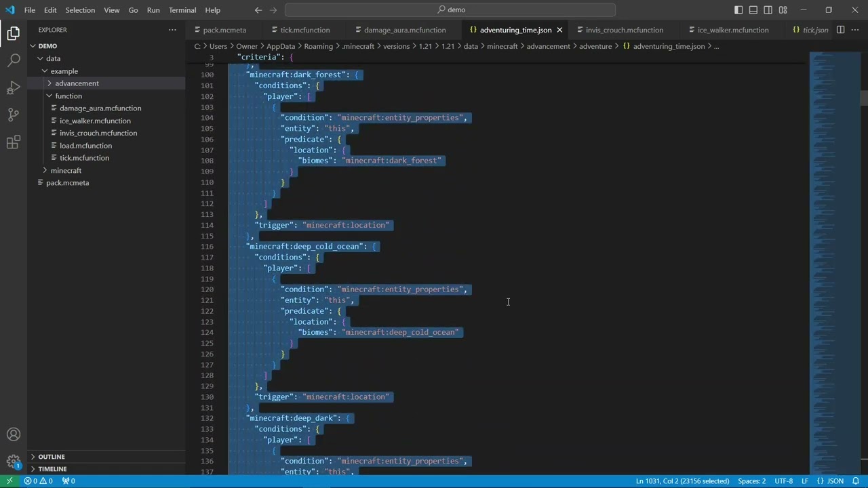Open the Terminal menu
Viewport: 868px width, 488px height.
point(182,10)
